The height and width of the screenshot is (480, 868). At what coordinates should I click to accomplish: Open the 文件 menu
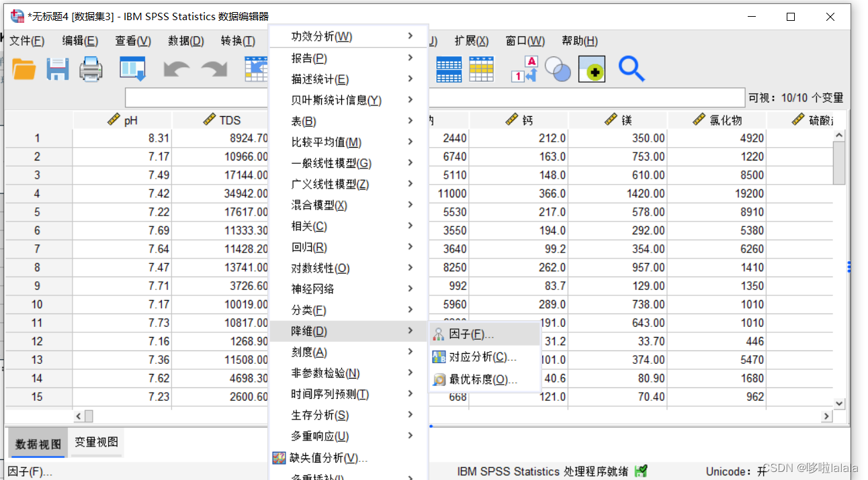click(x=27, y=41)
